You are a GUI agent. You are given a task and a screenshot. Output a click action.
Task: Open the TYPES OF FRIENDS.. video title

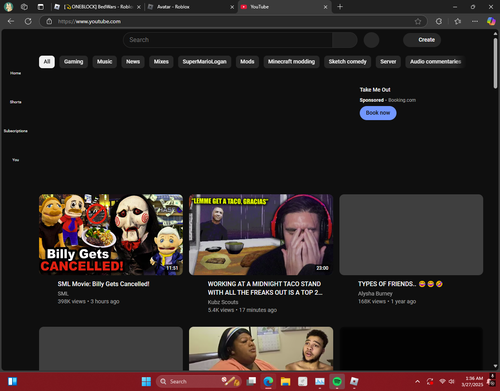(x=400, y=284)
